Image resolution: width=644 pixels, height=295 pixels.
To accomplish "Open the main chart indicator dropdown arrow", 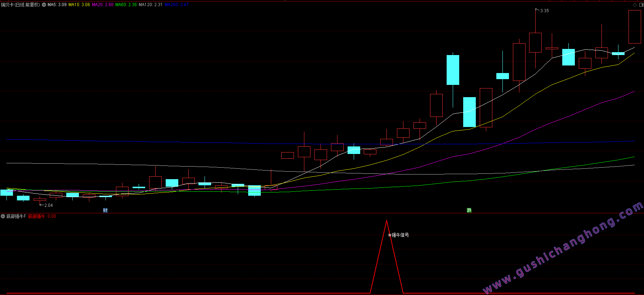I will [44, 5].
